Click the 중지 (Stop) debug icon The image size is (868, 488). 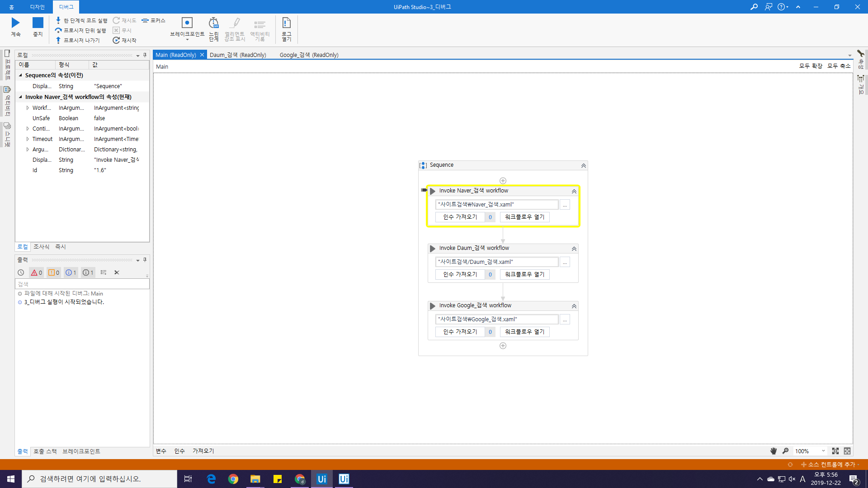(38, 23)
